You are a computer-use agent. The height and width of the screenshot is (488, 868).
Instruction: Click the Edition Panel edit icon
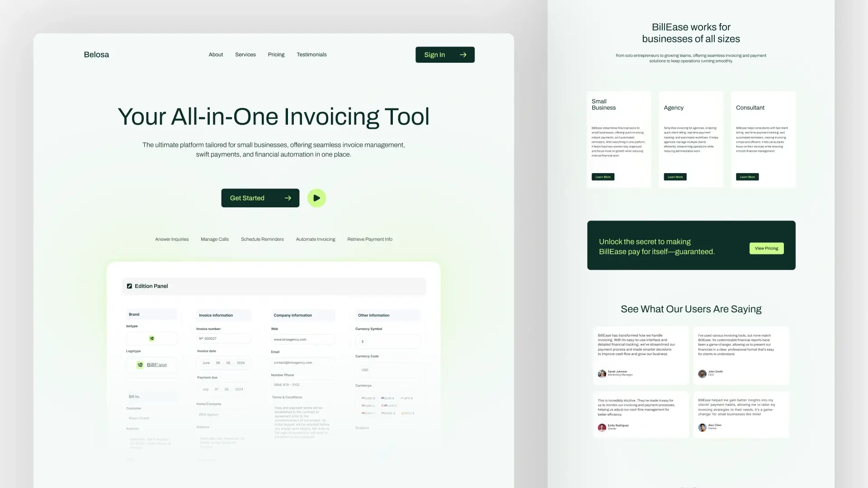click(129, 286)
